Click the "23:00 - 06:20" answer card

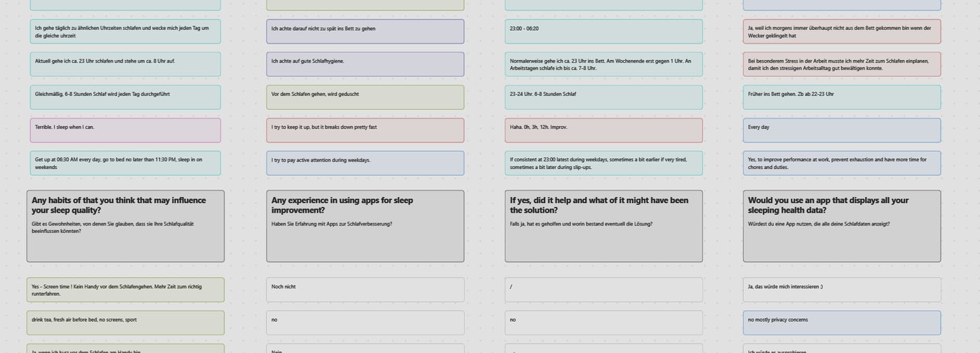pyautogui.click(x=603, y=31)
